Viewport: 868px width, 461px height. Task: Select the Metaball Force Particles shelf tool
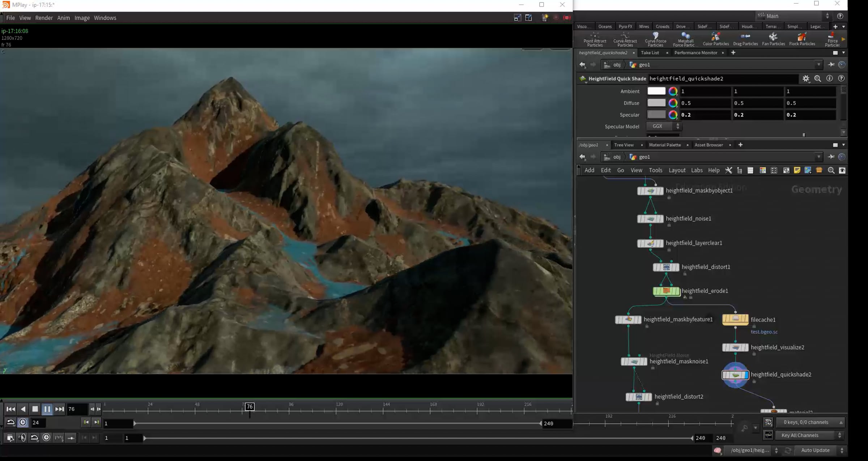pos(685,39)
